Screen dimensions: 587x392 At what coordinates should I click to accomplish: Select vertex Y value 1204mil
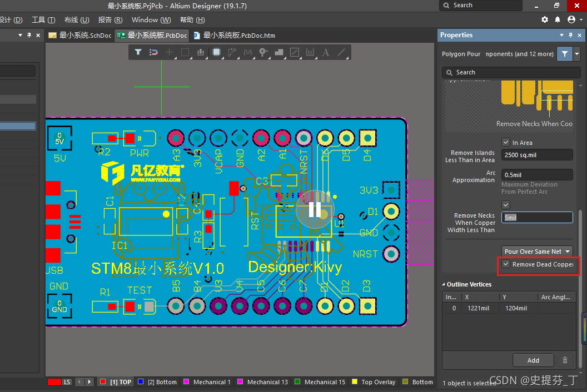[516, 308]
